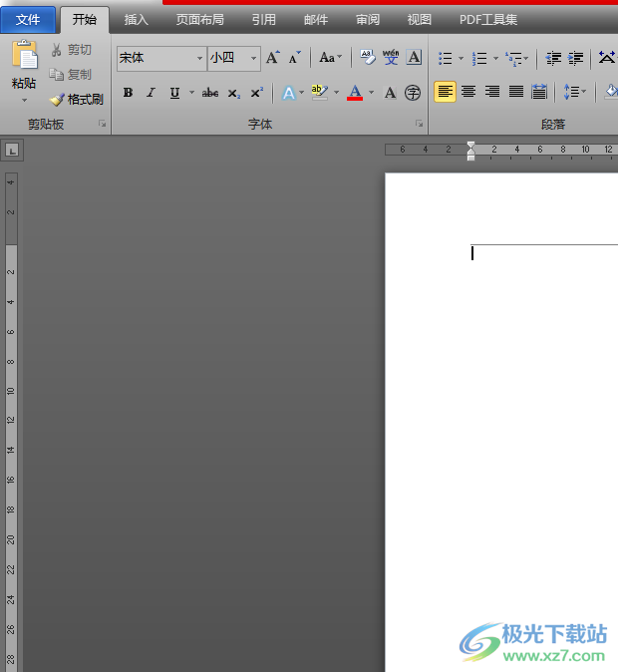Click inside the document at the text cursor
This screenshot has width=618, height=672.
(x=472, y=253)
